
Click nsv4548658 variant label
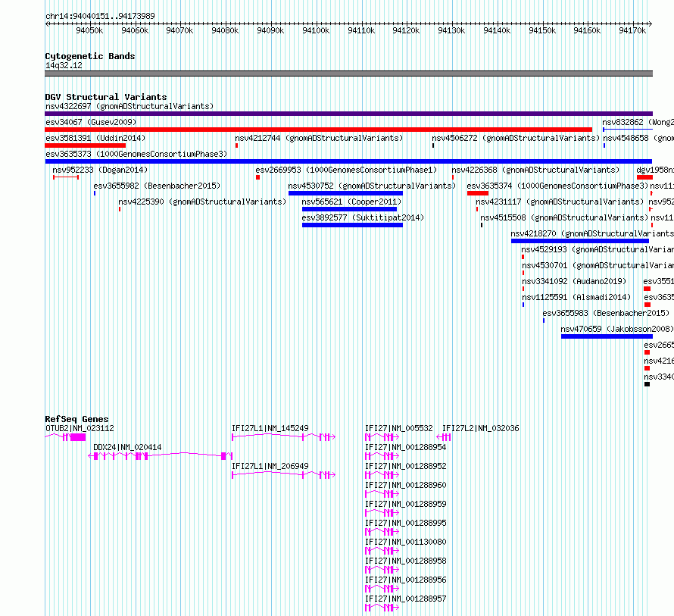pyautogui.click(x=638, y=138)
